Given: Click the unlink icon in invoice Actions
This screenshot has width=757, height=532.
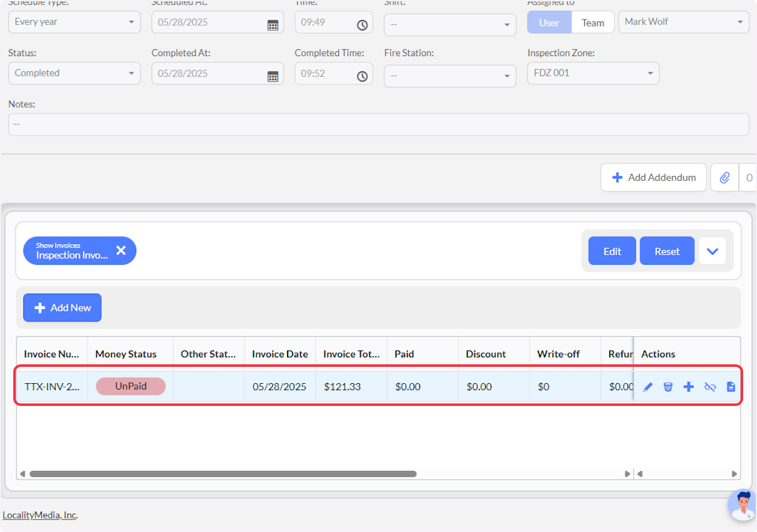Looking at the screenshot, I should (710, 387).
